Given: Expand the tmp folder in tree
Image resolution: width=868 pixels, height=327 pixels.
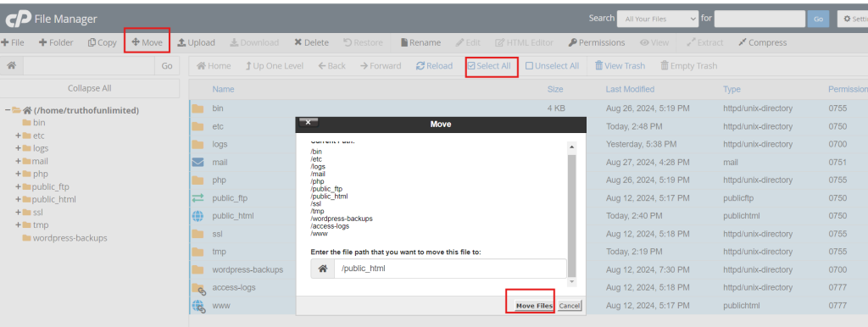Looking at the screenshot, I should pos(19,224).
